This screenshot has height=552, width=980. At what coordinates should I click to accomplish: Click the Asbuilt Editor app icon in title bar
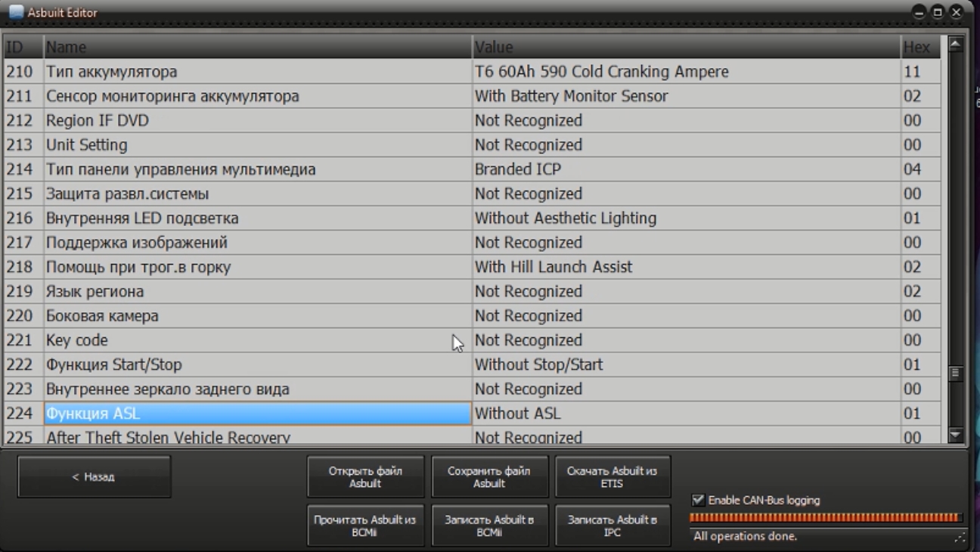point(17,12)
